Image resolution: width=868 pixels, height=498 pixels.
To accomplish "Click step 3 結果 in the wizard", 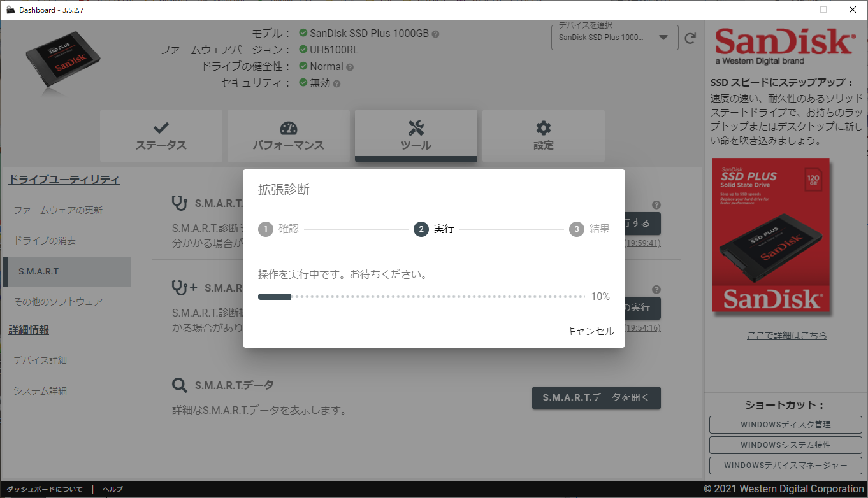I will (590, 229).
